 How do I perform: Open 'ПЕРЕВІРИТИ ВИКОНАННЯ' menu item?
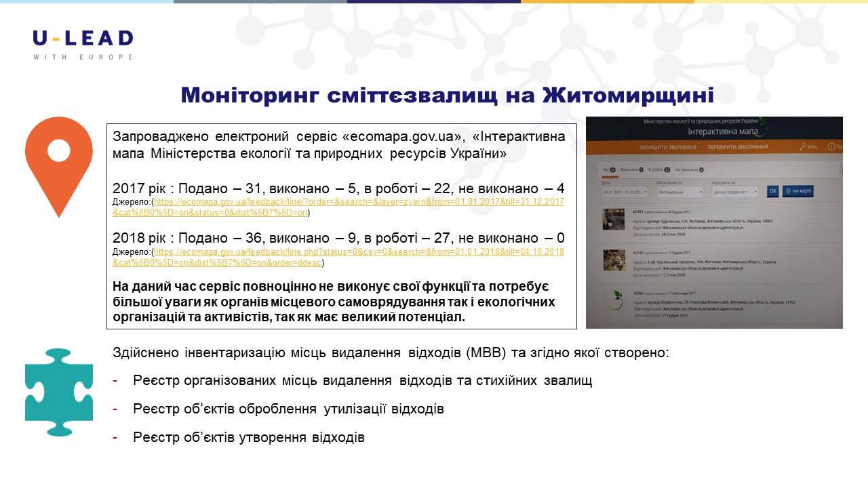coord(737,146)
